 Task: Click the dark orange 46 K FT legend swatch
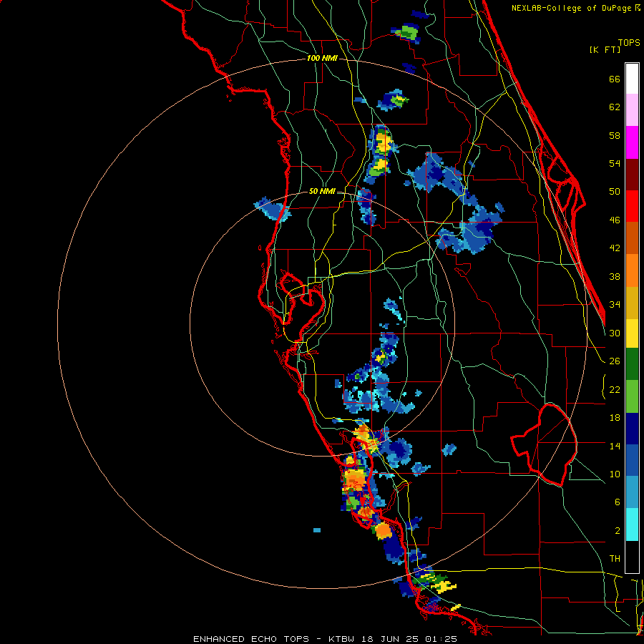point(632,238)
